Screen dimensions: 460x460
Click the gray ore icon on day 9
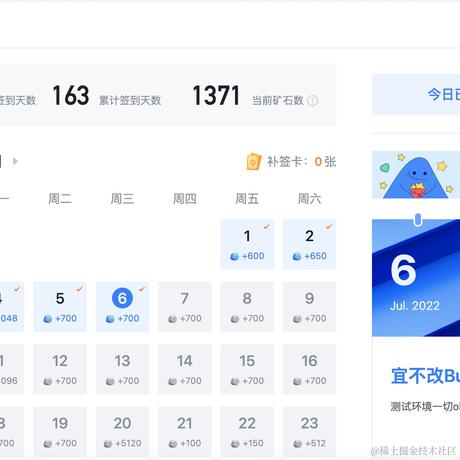[x=297, y=319]
